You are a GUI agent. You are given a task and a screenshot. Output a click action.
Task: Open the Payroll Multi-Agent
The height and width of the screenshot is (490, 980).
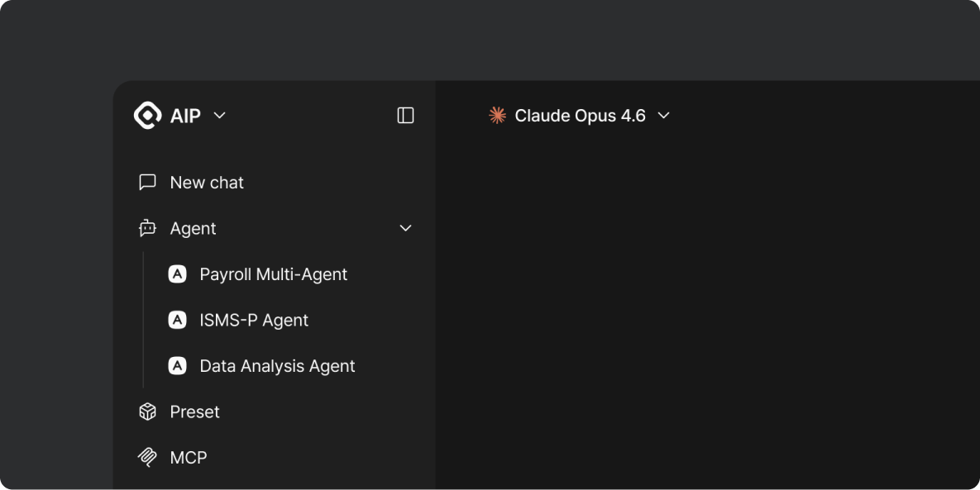[x=274, y=274]
